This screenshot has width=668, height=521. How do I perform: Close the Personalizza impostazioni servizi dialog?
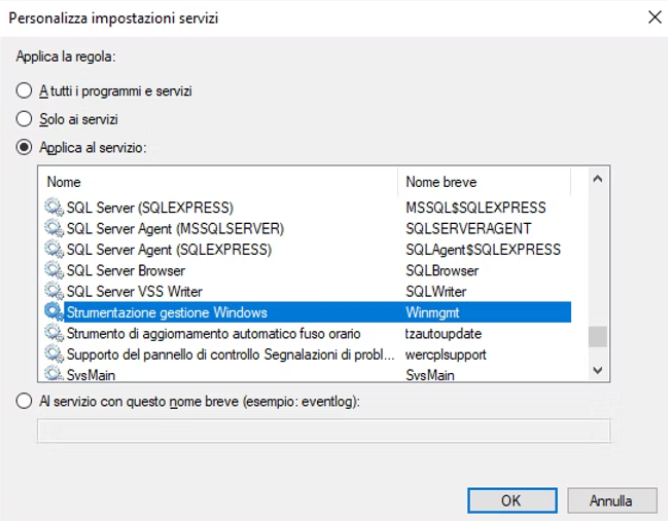[655, 17]
